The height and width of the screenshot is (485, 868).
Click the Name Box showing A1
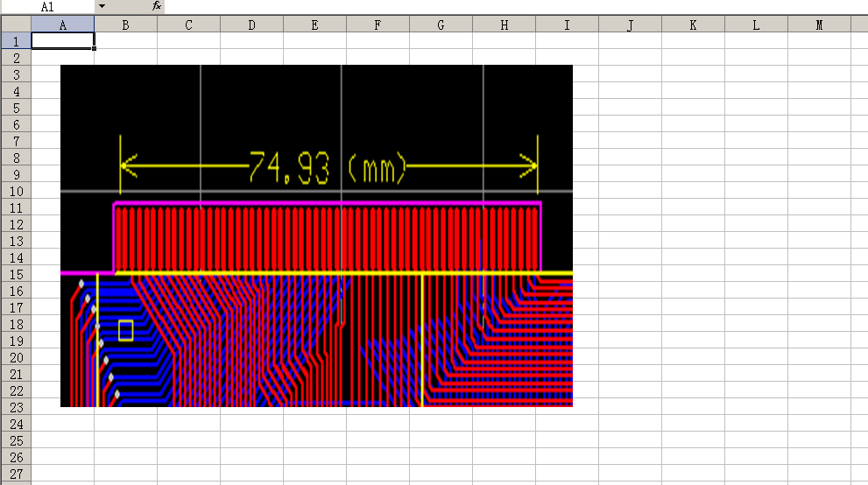(47, 7)
